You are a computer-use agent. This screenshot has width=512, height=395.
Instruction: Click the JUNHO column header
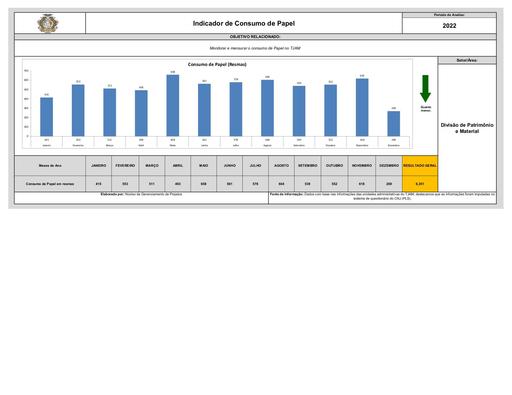tap(230, 166)
